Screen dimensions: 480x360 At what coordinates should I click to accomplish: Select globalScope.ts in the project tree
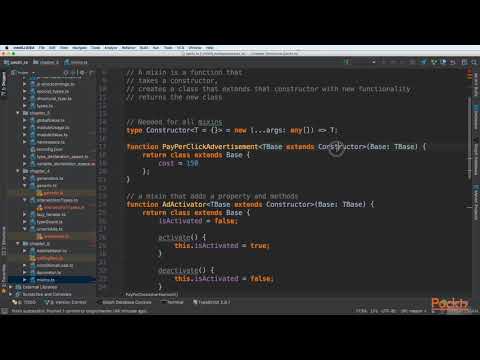click(x=50, y=120)
